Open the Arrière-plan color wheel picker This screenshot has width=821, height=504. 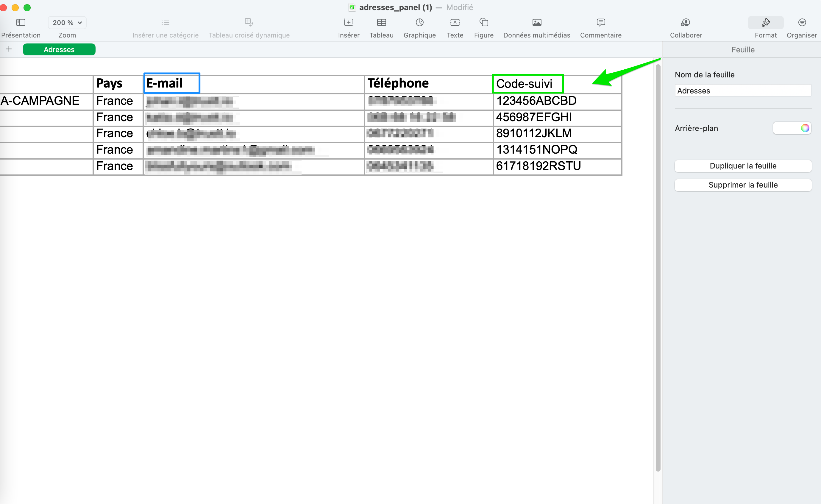pos(805,128)
